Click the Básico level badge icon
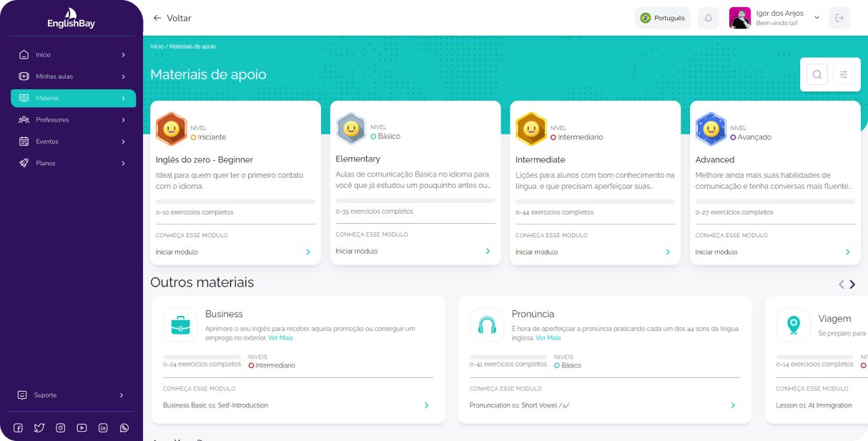This screenshot has height=441, width=868. 351,129
